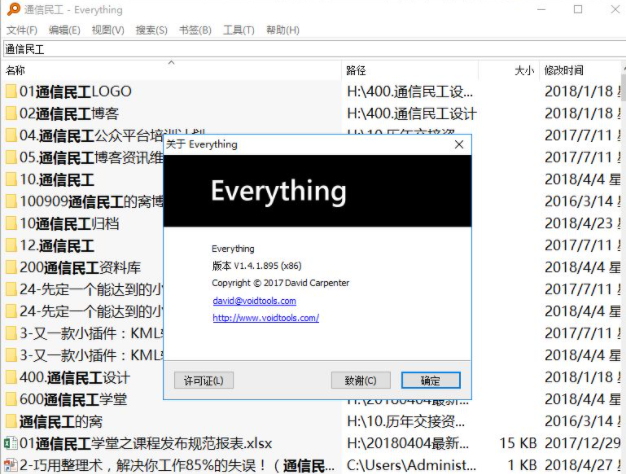
Task: Sort by the 大小 column header
Action: 509,70
